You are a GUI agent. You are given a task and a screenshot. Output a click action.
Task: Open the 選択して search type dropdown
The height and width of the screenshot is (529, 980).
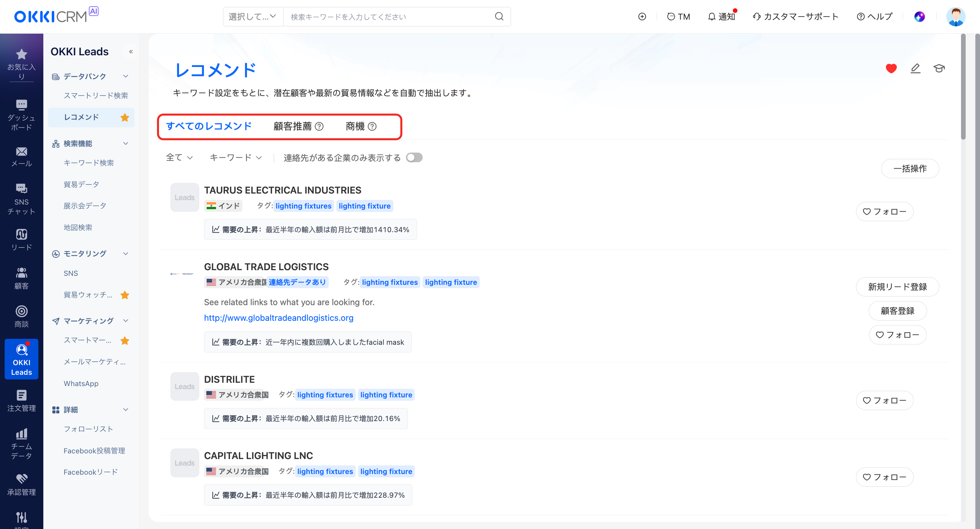click(253, 16)
